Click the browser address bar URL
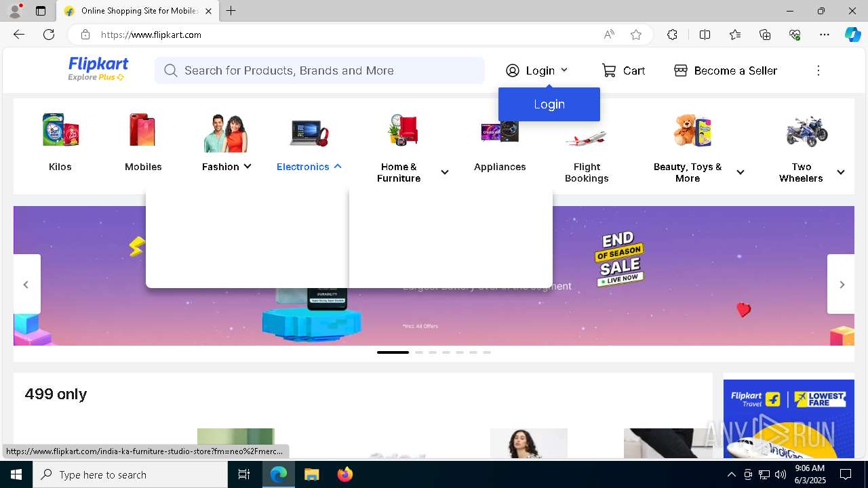Screen dimensions: 868x488 pyautogui.click(x=151, y=35)
